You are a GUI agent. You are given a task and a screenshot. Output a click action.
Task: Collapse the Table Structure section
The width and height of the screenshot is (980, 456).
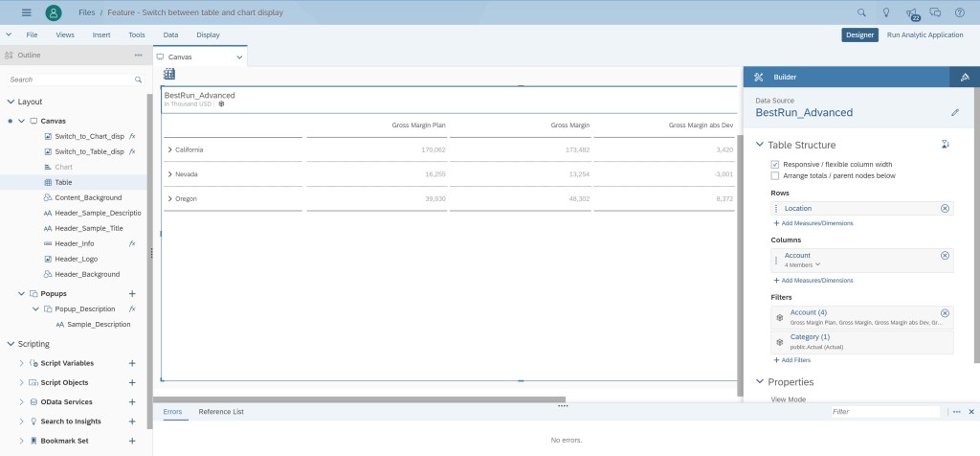[760, 145]
